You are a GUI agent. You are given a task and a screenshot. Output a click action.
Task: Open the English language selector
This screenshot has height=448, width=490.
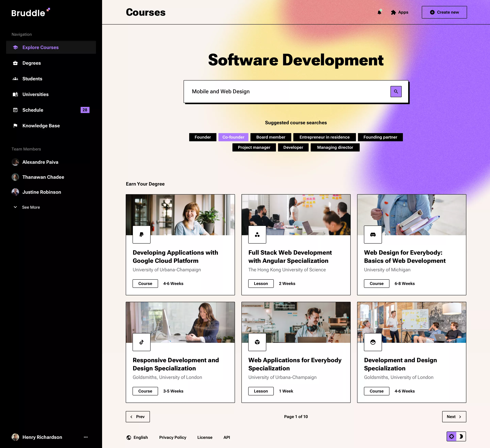point(141,437)
